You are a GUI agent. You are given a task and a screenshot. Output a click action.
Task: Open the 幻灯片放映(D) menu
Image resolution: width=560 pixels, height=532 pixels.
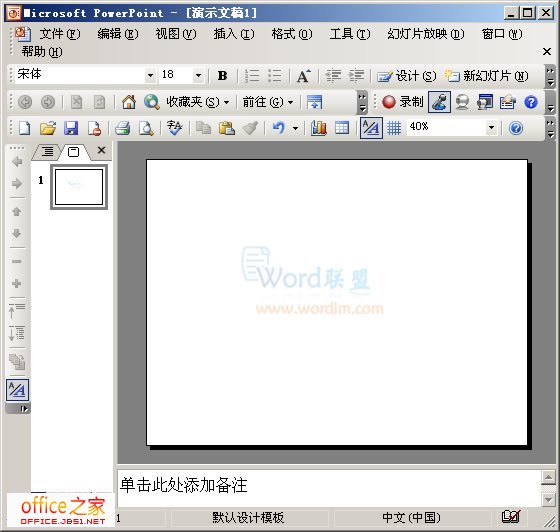pyautogui.click(x=426, y=34)
